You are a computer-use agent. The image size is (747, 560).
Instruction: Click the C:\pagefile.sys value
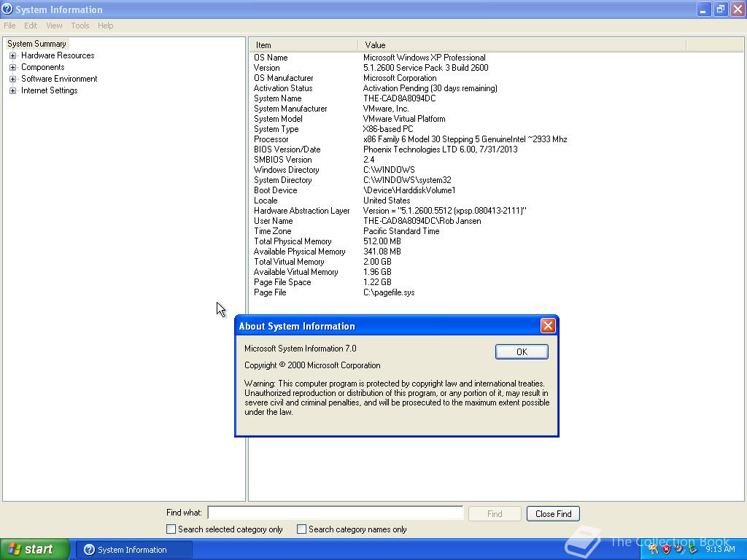coord(389,293)
